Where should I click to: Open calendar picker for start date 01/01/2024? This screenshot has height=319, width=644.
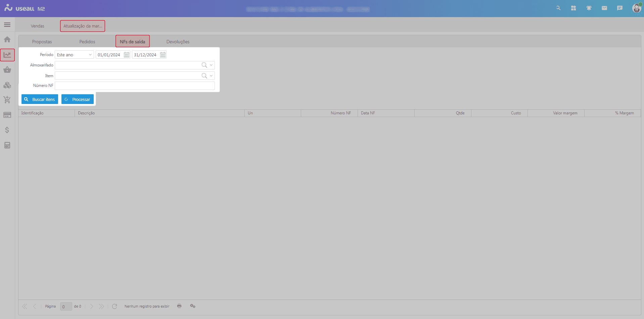127,55
